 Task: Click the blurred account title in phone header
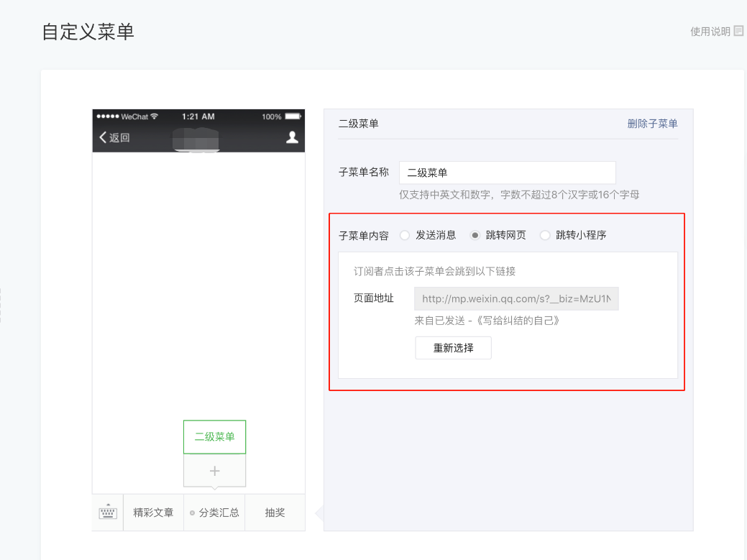196,138
